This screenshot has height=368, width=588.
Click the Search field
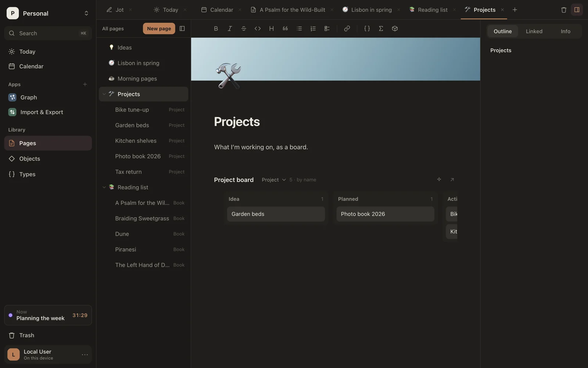48,33
